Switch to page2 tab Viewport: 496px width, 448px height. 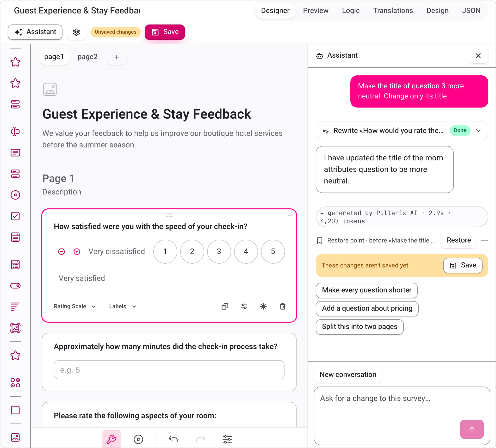click(87, 57)
